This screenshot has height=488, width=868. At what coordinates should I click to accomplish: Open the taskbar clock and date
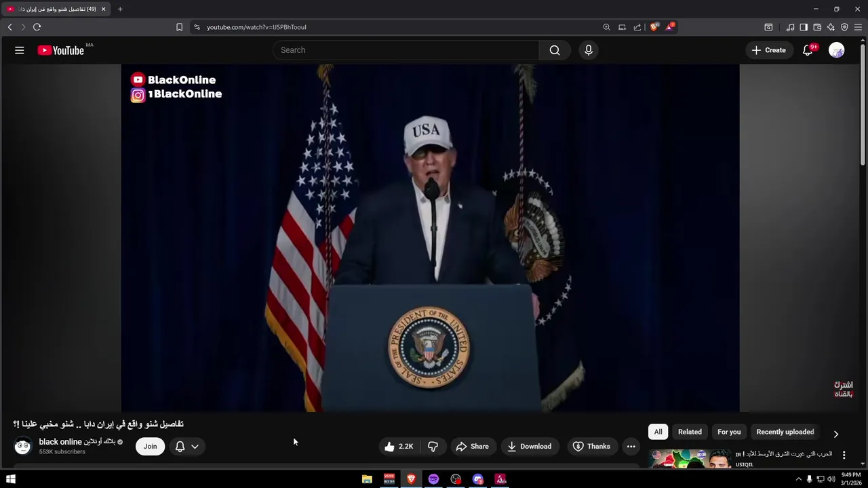851,479
